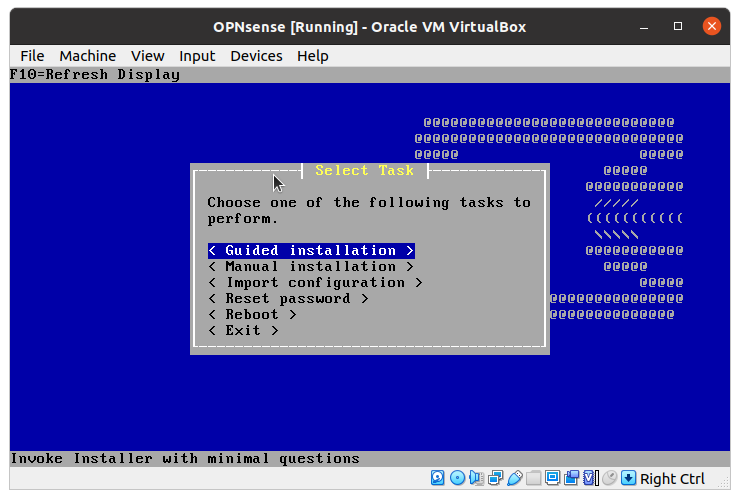Screen dimensions: 740x499
Task: Click the display settings status icon
Action: pyautogui.click(x=552, y=478)
